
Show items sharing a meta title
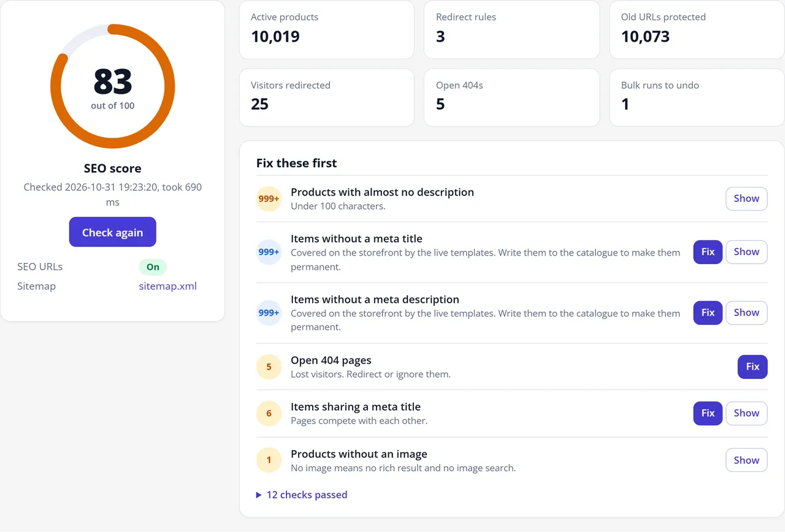point(746,413)
